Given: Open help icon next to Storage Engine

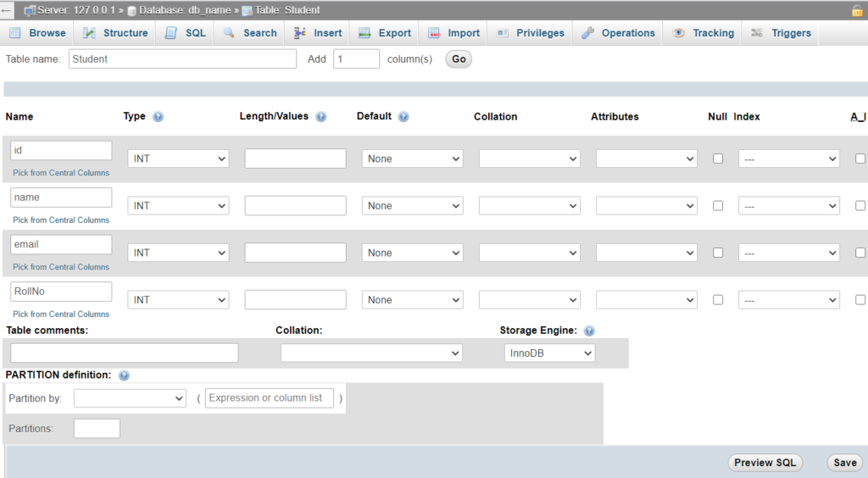Looking at the screenshot, I should pyautogui.click(x=589, y=331).
